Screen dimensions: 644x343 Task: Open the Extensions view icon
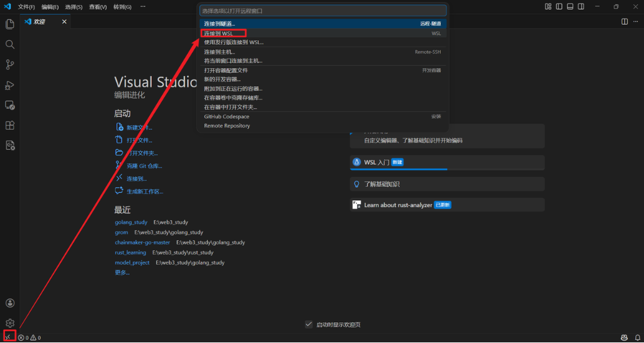pyautogui.click(x=10, y=125)
